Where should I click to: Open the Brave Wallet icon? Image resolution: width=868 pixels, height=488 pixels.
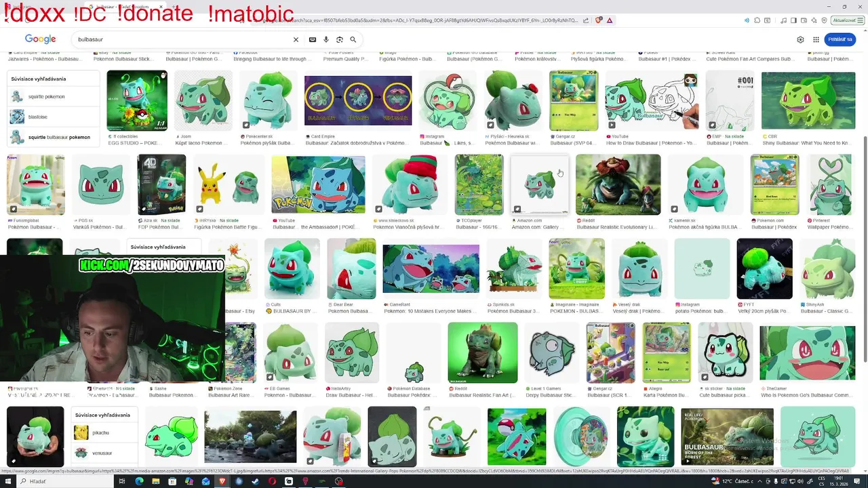coord(802,20)
